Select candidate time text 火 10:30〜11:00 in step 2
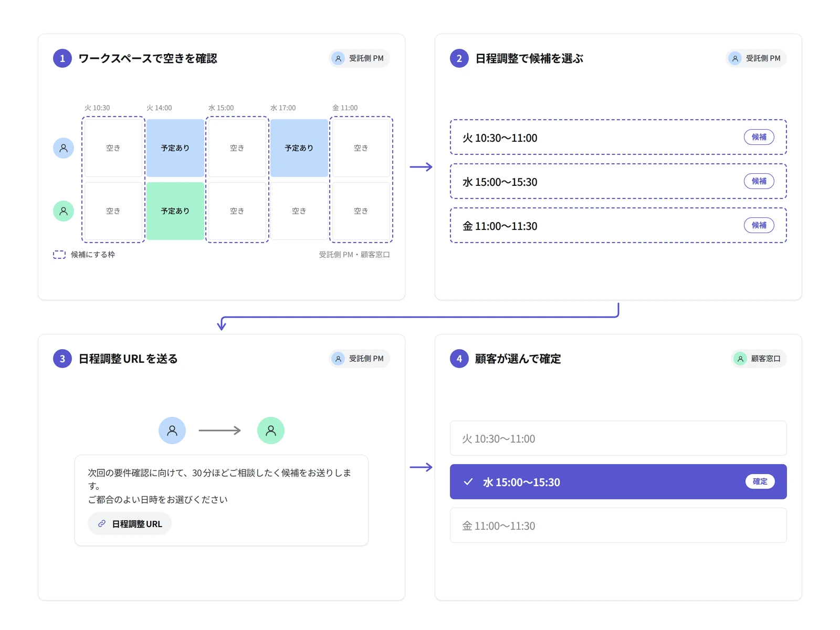 (x=500, y=138)
